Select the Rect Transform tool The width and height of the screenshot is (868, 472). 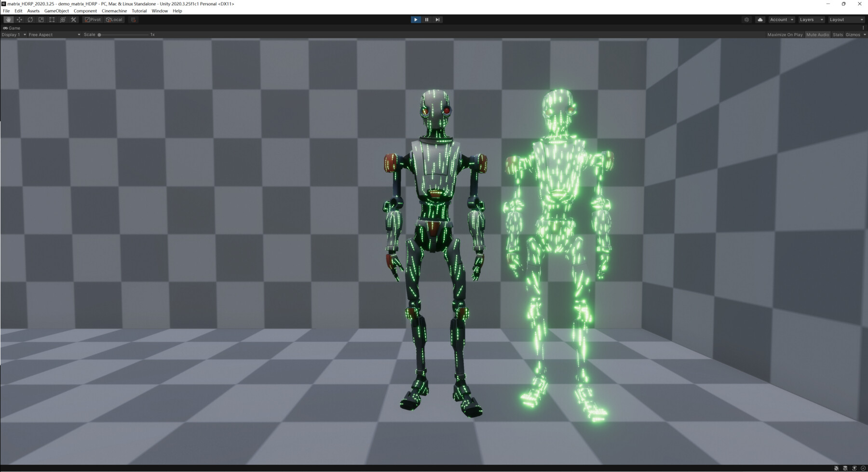(52, 19)
